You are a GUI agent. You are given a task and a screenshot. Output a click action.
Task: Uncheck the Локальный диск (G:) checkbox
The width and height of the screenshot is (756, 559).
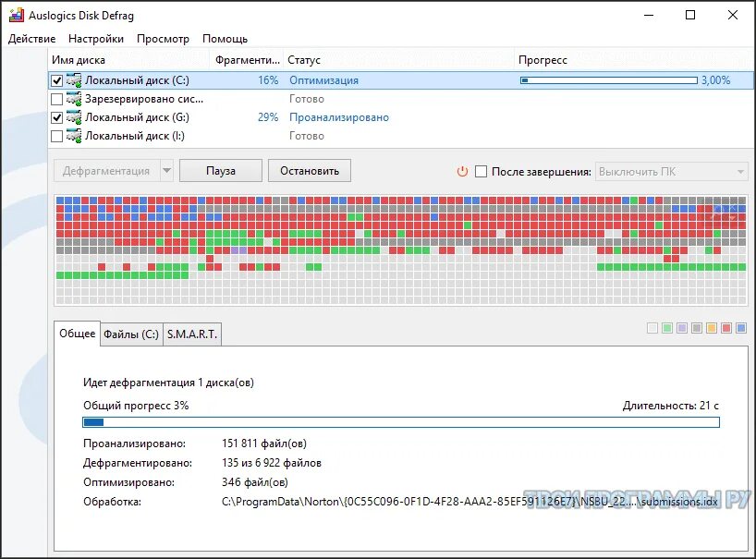[x=57, y=117]
